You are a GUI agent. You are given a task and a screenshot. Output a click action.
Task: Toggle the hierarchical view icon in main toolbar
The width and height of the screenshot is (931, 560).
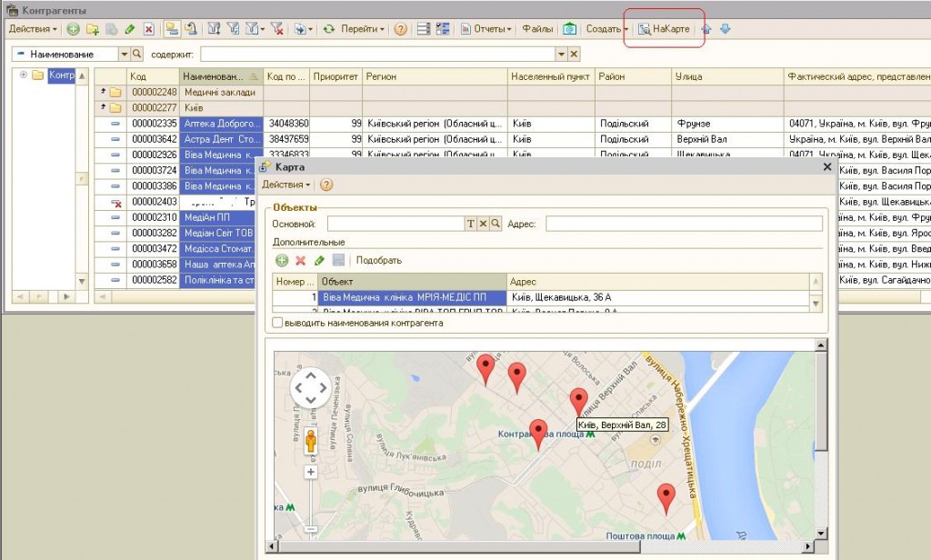click(172, 28)
